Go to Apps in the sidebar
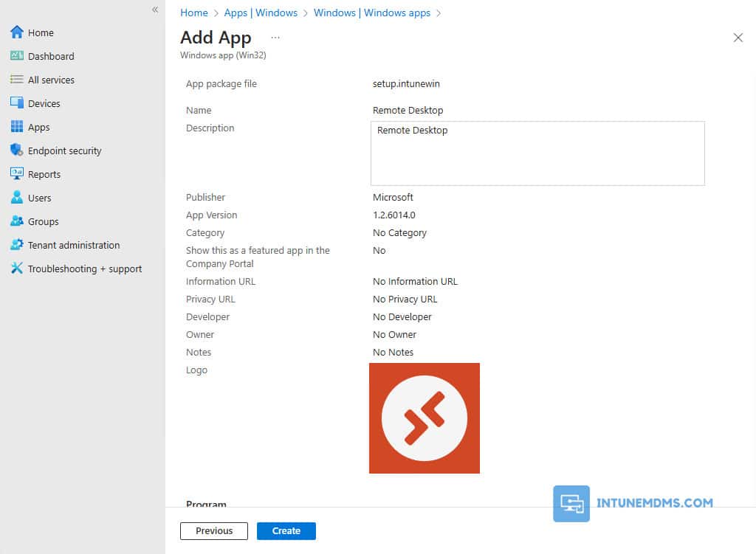 point(38,127)
